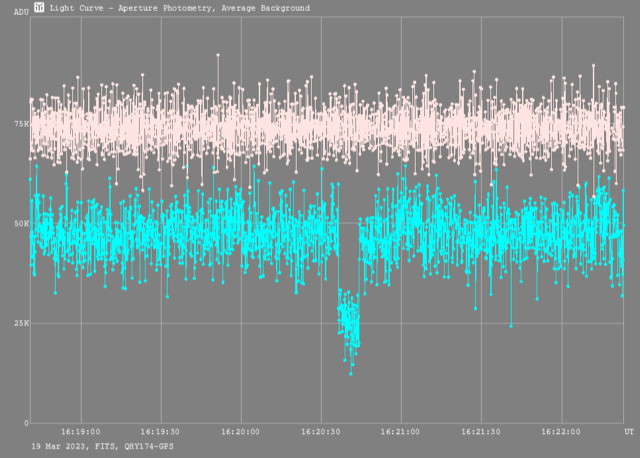Click the 16:19:30 time label
The width and height of the screenshot is (640, 458).
(x=160, y=432)
